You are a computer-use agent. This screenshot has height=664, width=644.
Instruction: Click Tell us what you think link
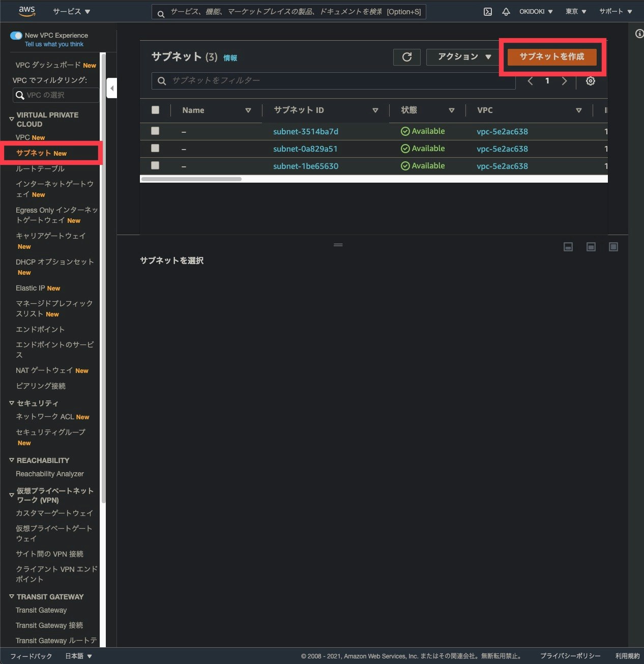click(x=54, y=44)
